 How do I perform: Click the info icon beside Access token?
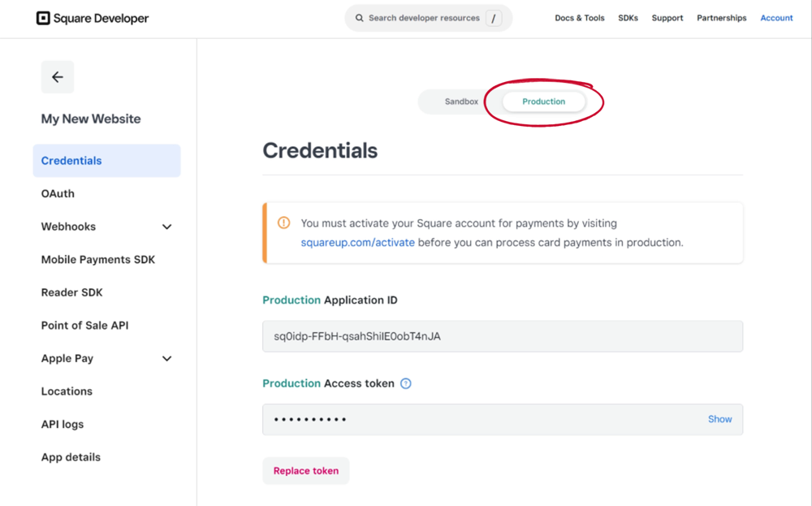406,383
